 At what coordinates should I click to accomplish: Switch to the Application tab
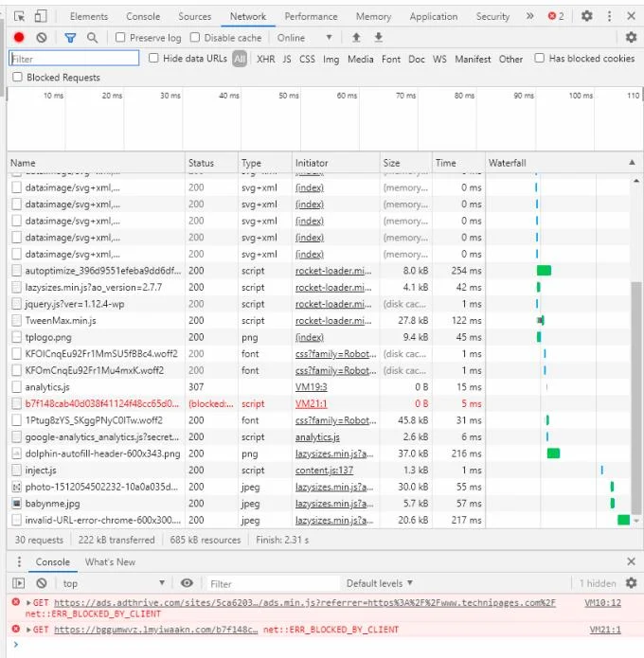[x=434, y=16]
